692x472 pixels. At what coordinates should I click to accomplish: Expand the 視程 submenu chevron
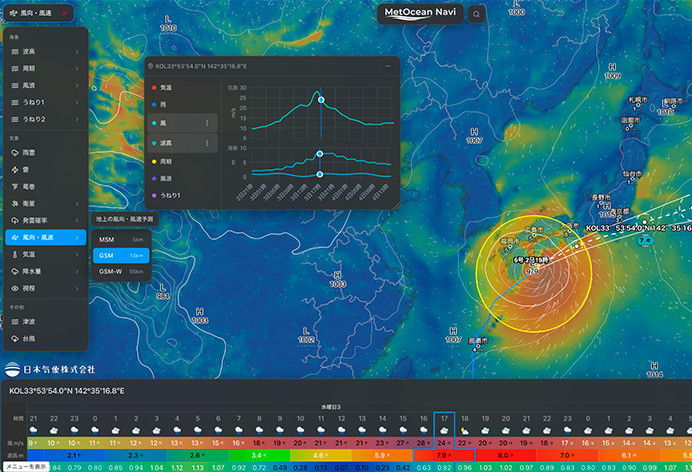point(77,288)
